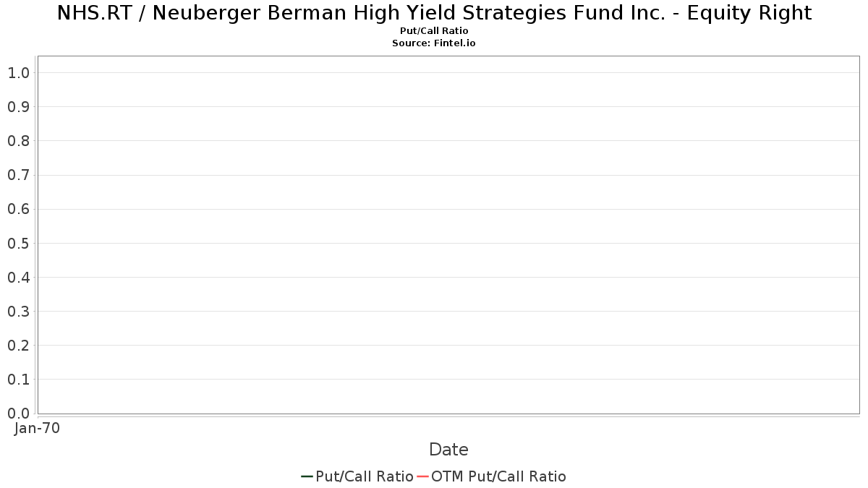
Task: Click the 0.3 y-axis tick label
Action: point(18,311)
